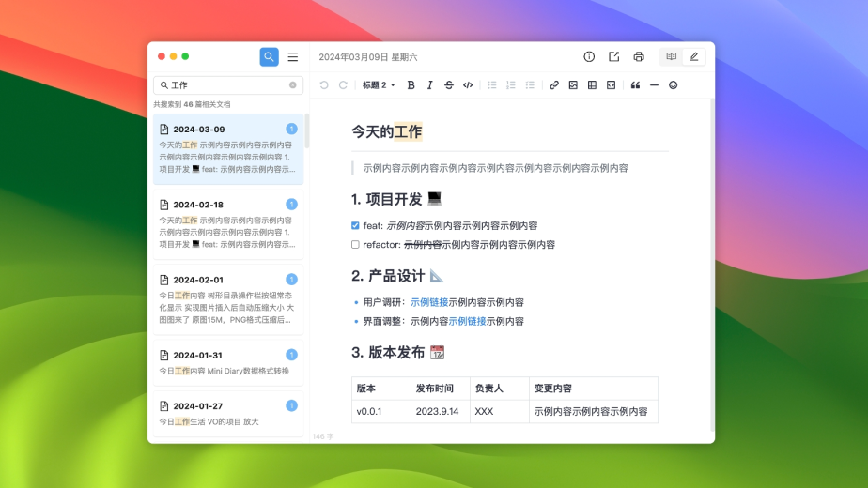Click the 今天的工作 heading

(387, 131)
